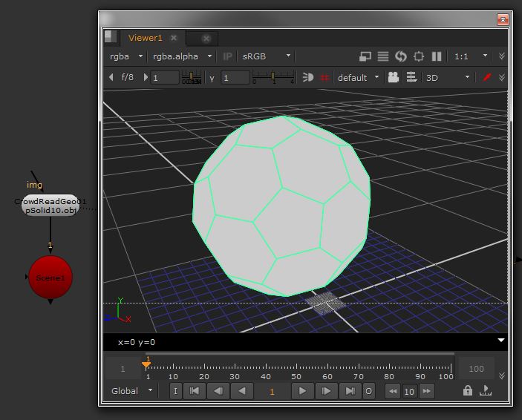Skip forward by increment frames
The width and height of the screenshot is (522, 420).
pyautogui.click(x=426, y=391)
